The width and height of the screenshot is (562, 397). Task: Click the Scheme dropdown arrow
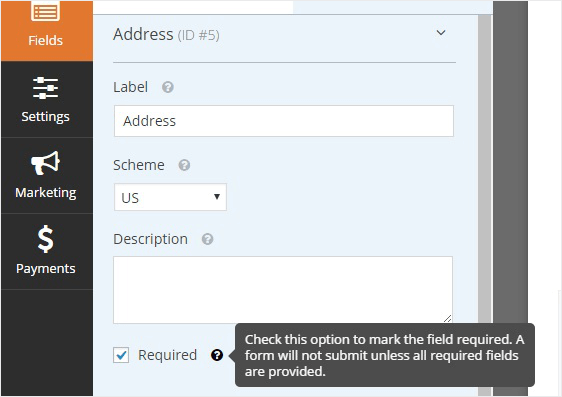(216, 196)
